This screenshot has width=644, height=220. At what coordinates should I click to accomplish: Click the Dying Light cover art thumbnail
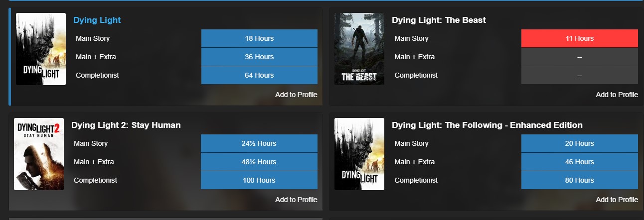pos(41,49)
